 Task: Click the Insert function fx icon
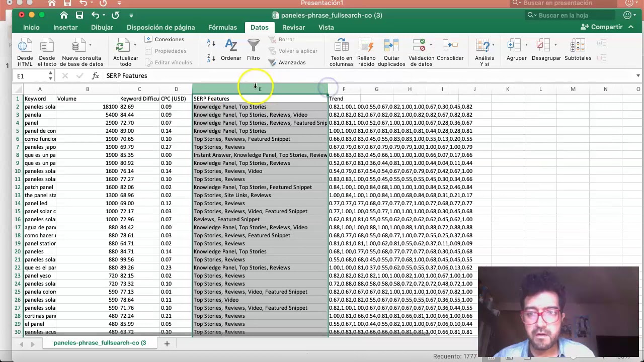click(x=96, y=76)
